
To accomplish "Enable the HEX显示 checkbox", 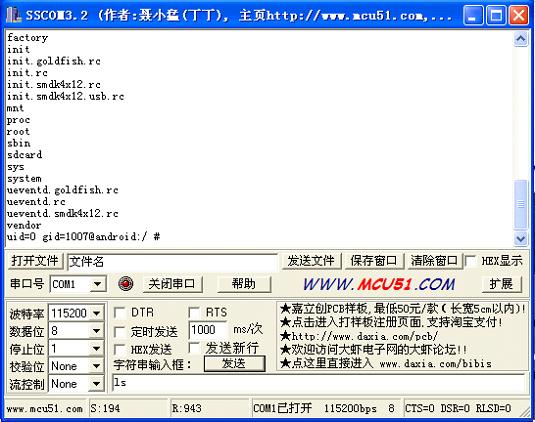I will tap(471, 261).
